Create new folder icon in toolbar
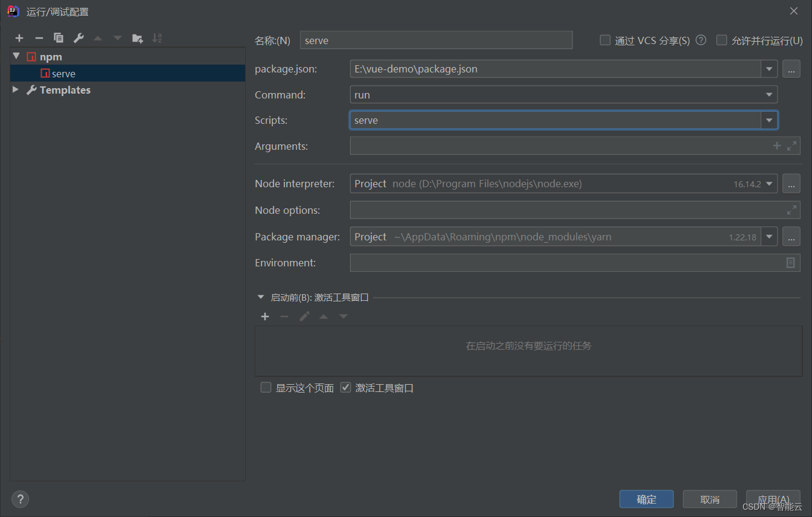This screenshot has height=517, width=812. (138, 38)
